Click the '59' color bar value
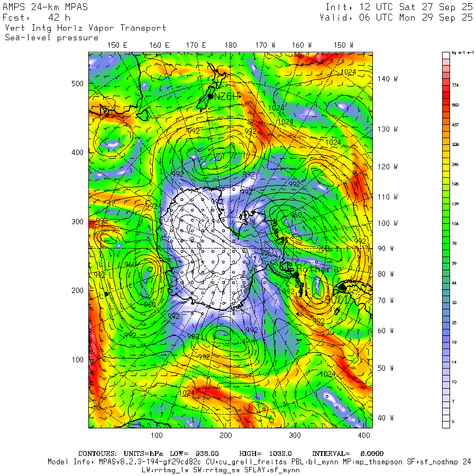Image resolution: width=476 pixels, height=476 pixels. tap(454, 263)
